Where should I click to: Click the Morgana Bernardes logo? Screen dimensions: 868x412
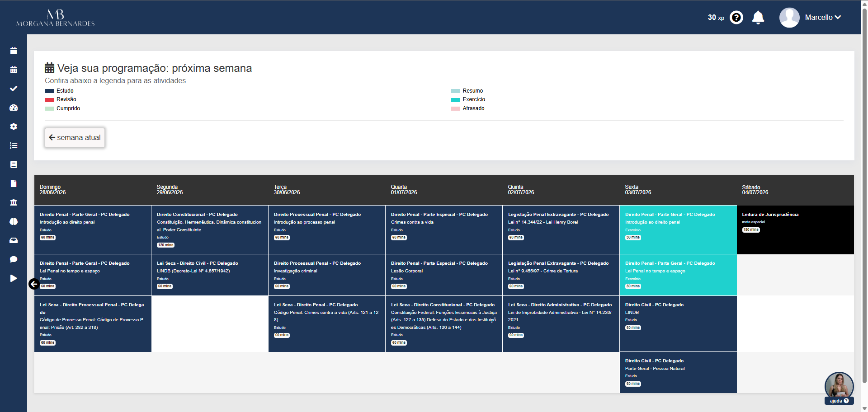[56, 18]
